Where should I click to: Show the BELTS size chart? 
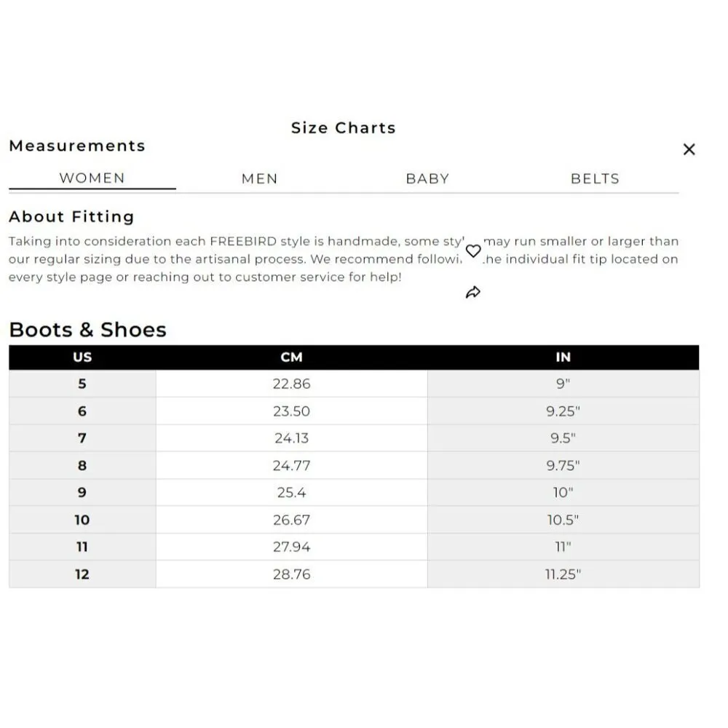595,178
